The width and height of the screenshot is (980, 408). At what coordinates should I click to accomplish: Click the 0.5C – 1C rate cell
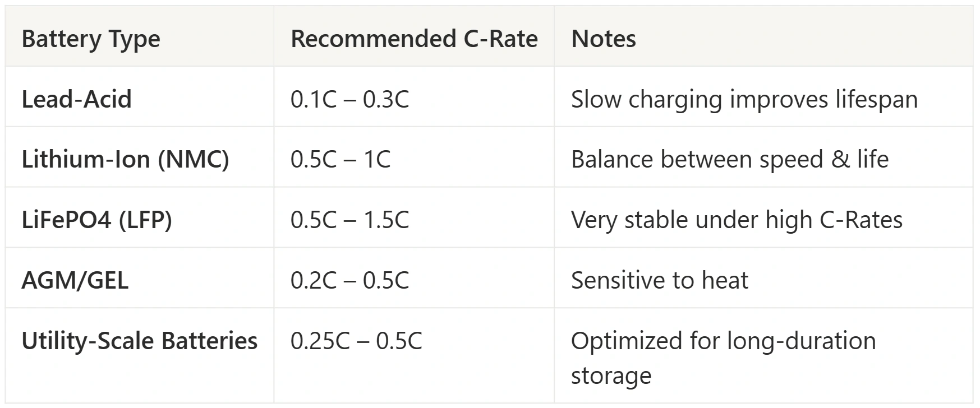340,159
